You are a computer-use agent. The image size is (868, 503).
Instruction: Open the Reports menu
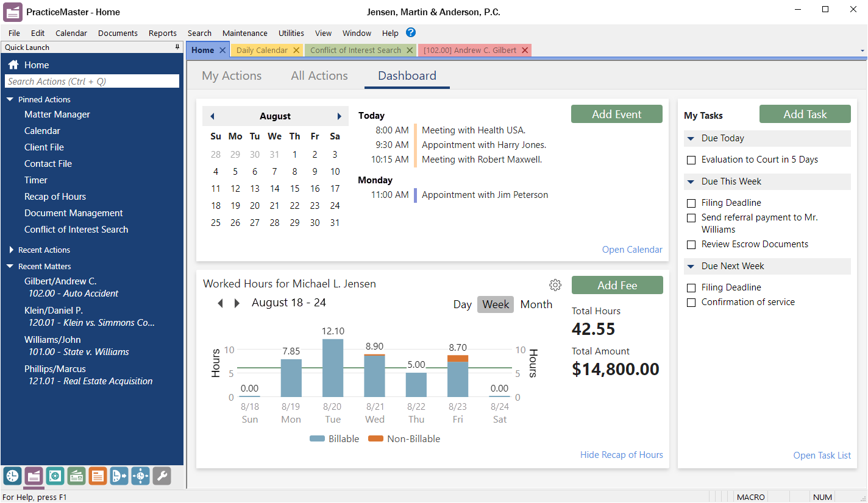click(x=163, y=33)
